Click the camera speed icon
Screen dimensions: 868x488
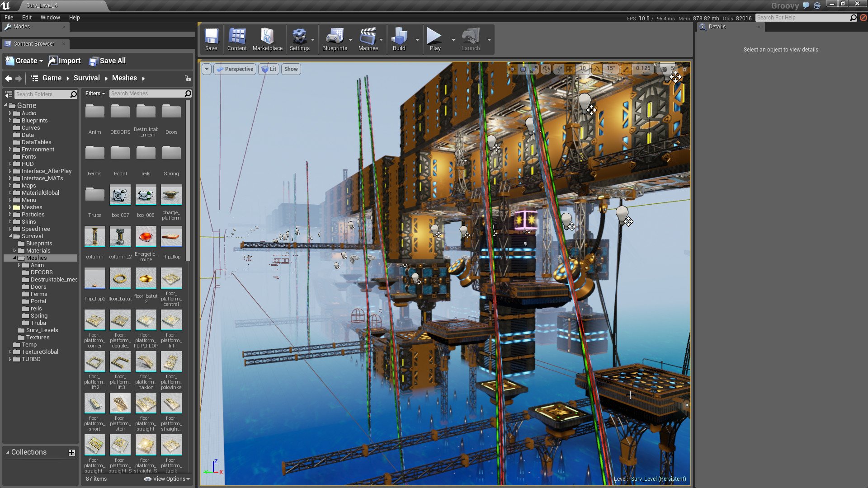(664, 69)
